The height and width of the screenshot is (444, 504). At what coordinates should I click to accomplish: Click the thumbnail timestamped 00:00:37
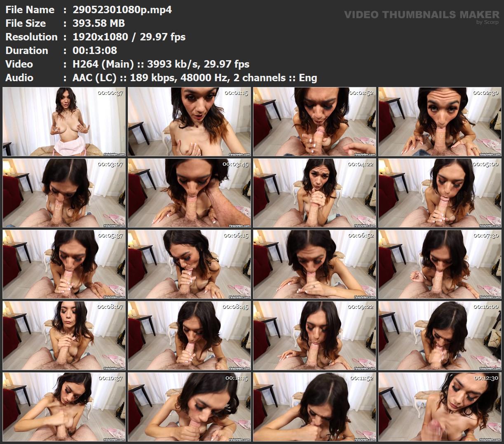pos(64,122)
